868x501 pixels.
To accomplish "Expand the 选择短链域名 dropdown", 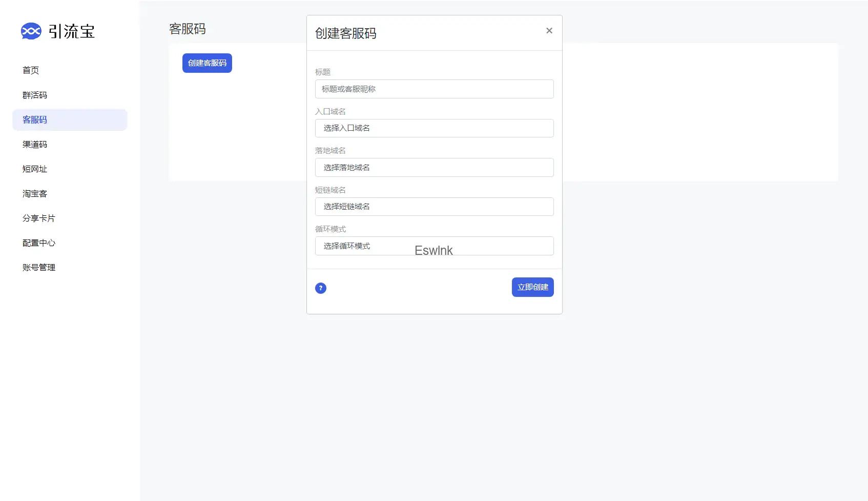I will click(434, 207).
